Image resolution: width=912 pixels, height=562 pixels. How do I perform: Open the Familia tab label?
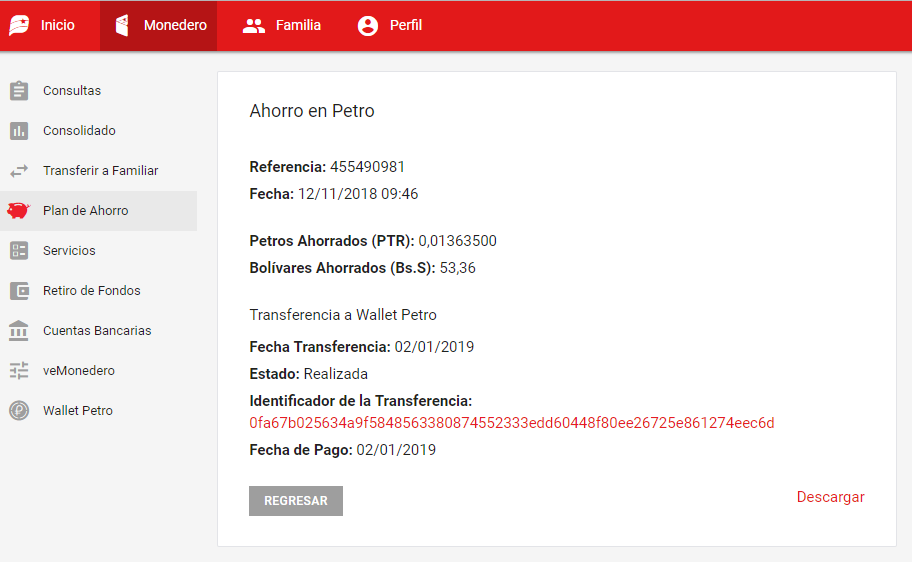tap(298, 26)
